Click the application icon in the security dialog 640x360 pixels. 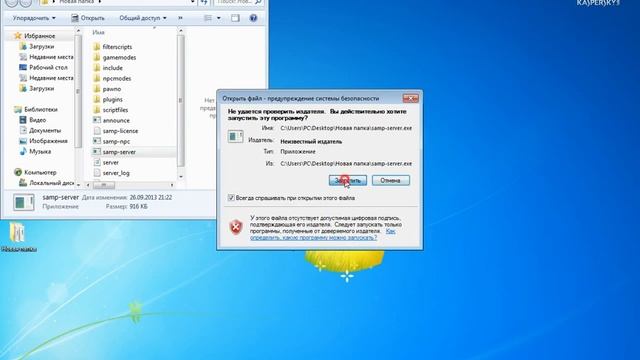click(x=235, y=136)
